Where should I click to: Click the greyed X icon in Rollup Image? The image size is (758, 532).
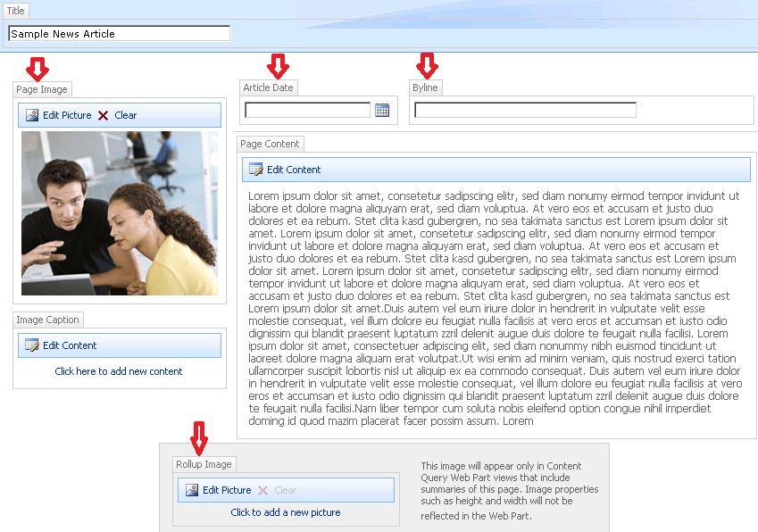pyautogui.click(x=263, y=490)
